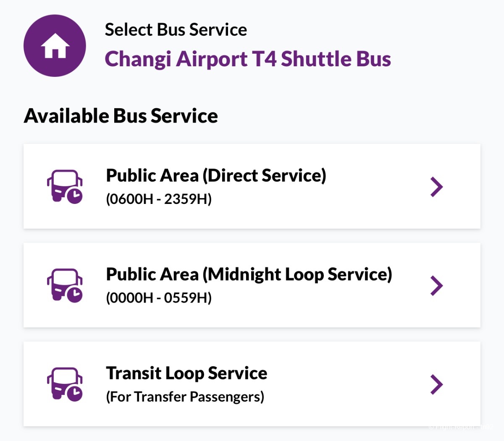The height and width of the screenshot is (441, 504).
Task: Expand Public Area (Direct Service) chevron arrow
Action: pos(437,187)
